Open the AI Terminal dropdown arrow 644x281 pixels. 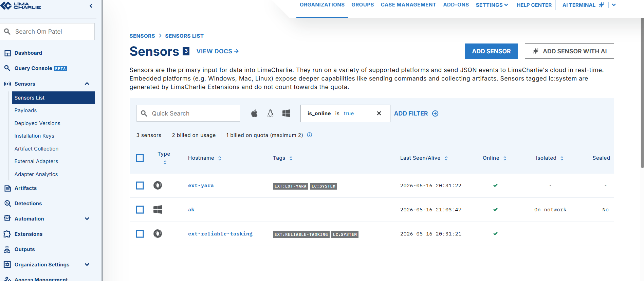click(x=614, y=5)
